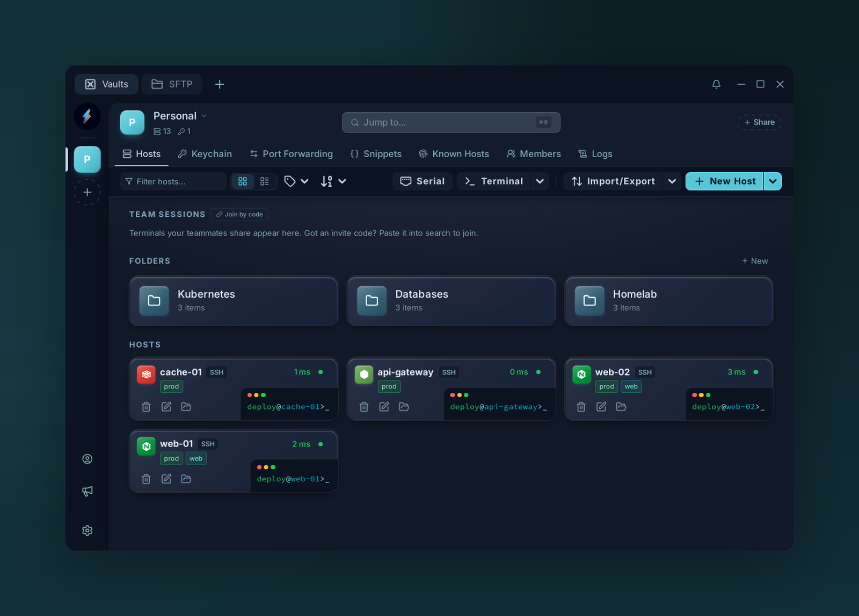The height and width of the screenshot is (616, 859).
Task: Click the Share button
Action: 759,122
